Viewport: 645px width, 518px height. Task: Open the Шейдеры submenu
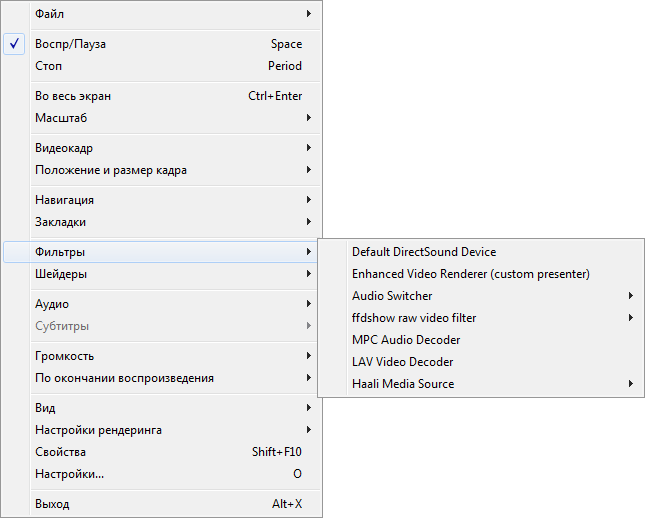pos(60,274)
